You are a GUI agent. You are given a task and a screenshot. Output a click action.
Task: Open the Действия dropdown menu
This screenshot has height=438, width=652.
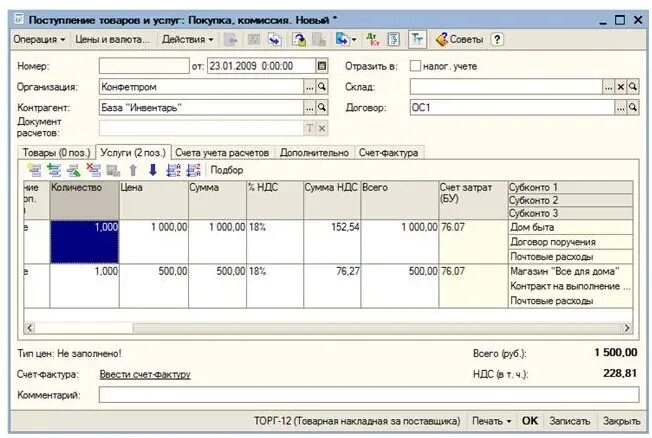(188, 40)
